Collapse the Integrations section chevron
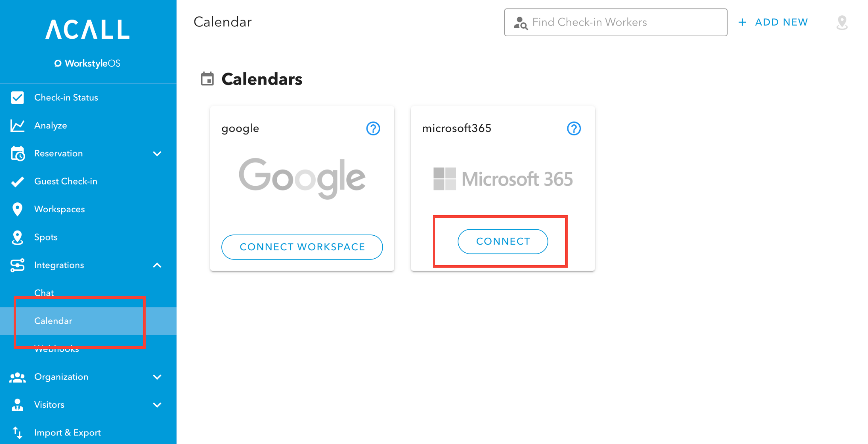 click(x=157, y=265)
